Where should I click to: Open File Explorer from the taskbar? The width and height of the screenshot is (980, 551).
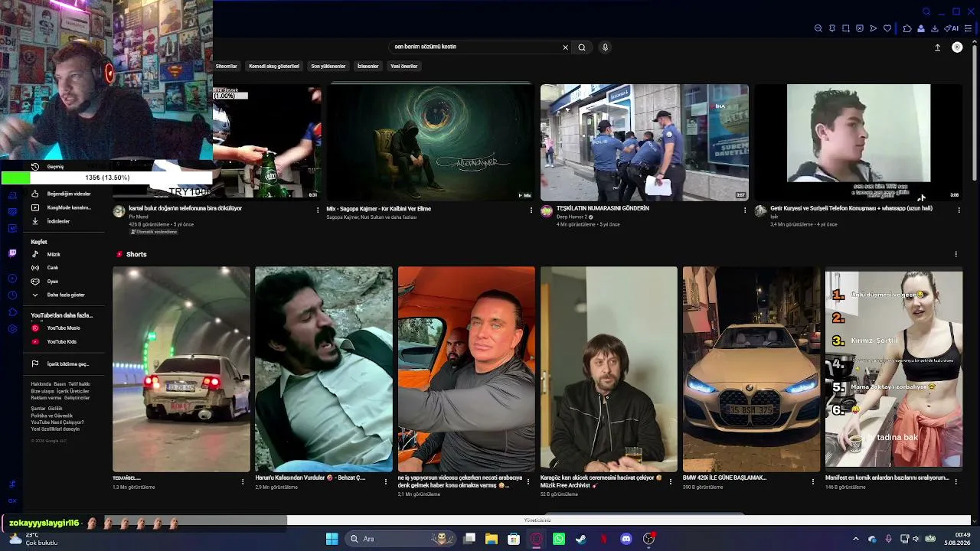pyautogui.click(x=492, y=539)
